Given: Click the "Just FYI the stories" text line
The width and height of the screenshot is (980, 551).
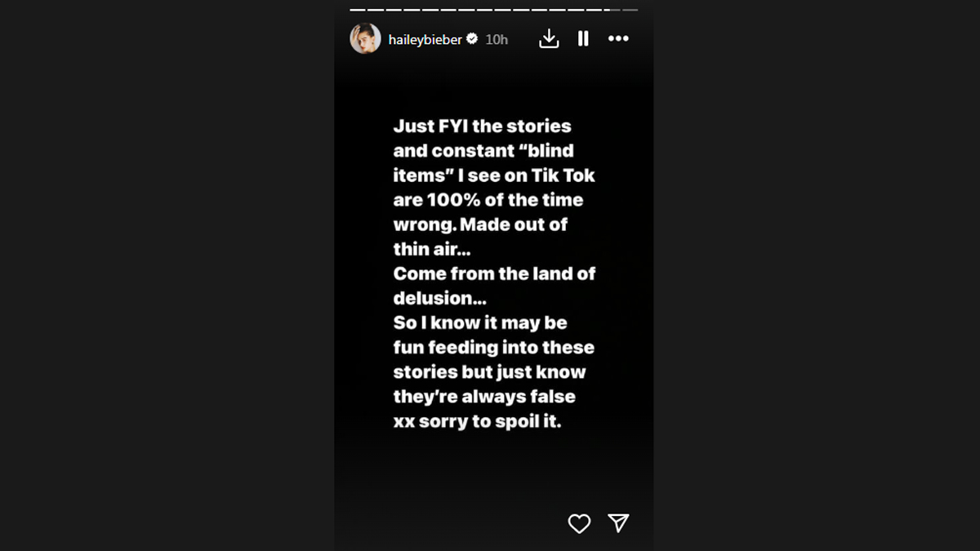Looking at the screenshot, I should pyautogui.click(x=482, y=127).
